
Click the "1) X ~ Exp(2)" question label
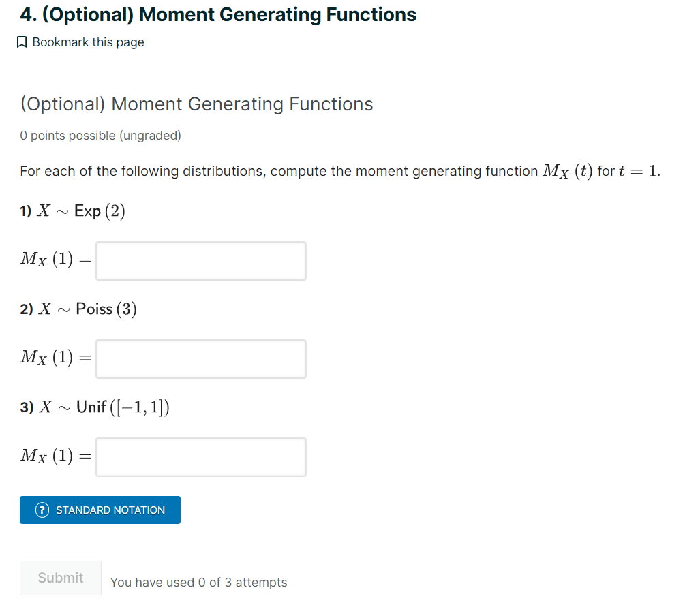pos(73,211)
